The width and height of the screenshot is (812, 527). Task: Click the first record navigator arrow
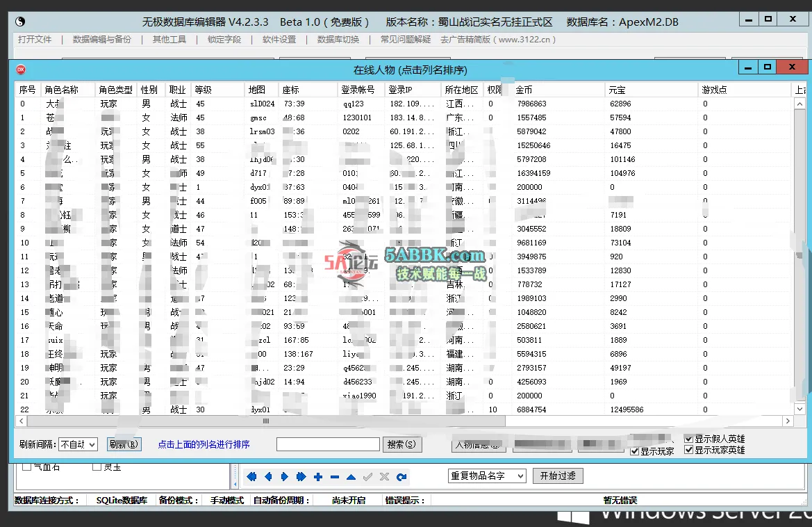tap(251, 477)
